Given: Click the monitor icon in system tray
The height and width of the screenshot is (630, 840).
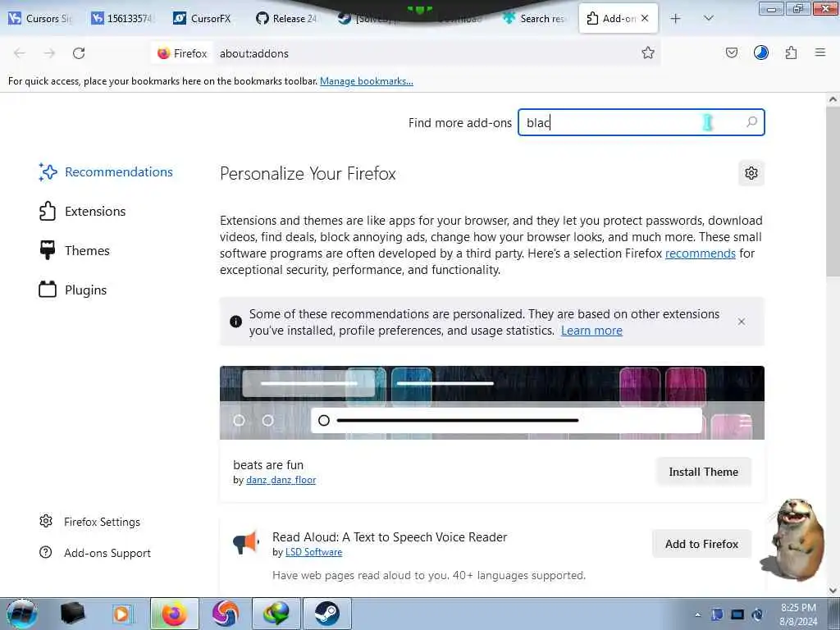Looking at the screenshot, I should pyautogui.click(x=737, y=614).
